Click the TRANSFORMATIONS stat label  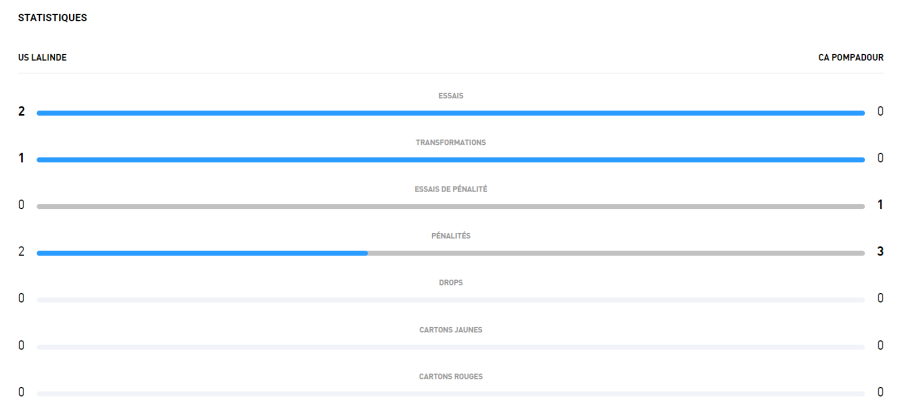click(x=450, y=143)
